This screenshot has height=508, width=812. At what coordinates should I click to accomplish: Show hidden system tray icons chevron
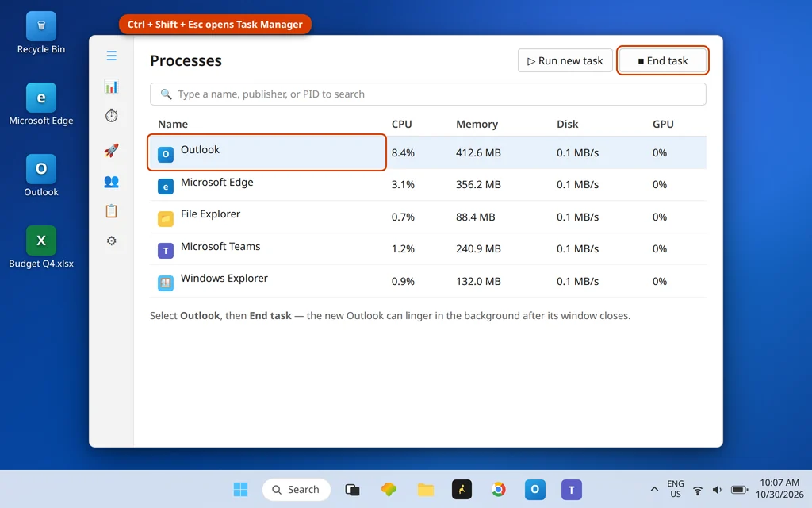pyautogui.click(x=654, y=489)
